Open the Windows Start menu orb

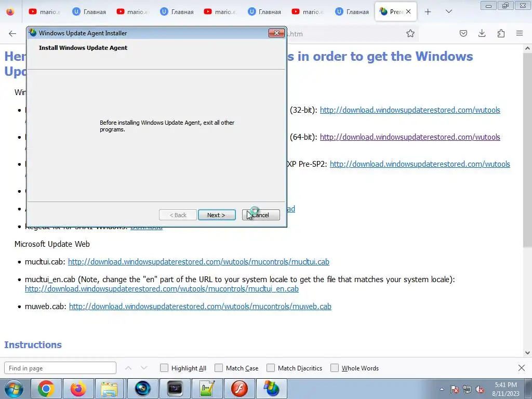(x=14, y=389)
